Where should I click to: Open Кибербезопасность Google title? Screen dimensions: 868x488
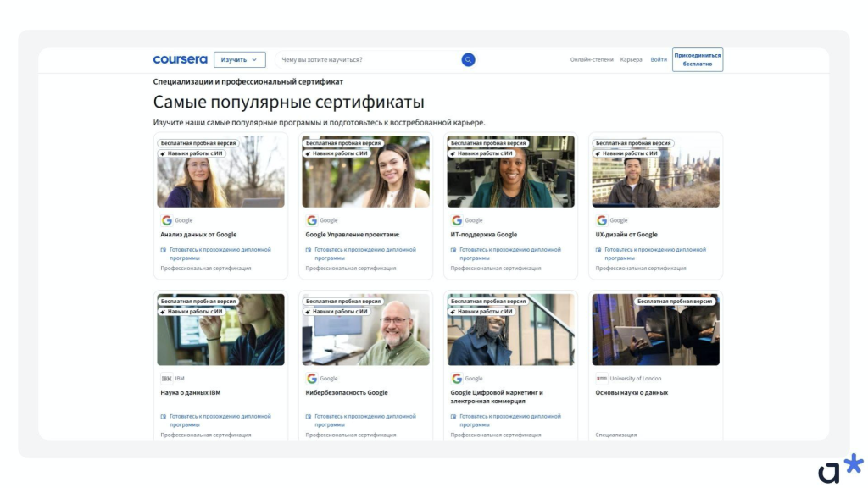tap(347, 393)
